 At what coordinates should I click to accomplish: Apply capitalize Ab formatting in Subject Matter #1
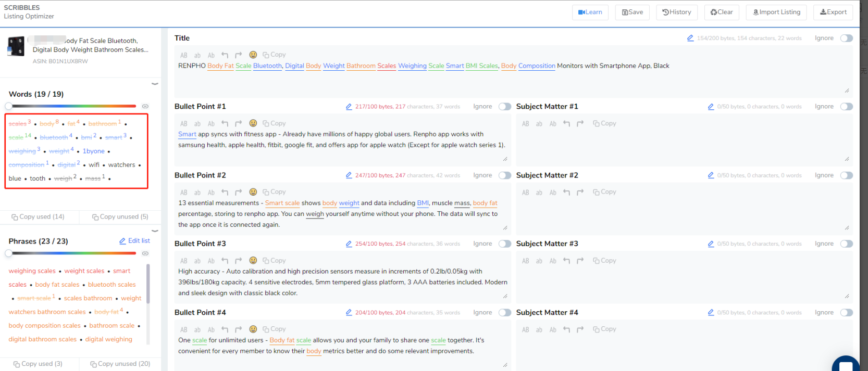click(553, 123)
